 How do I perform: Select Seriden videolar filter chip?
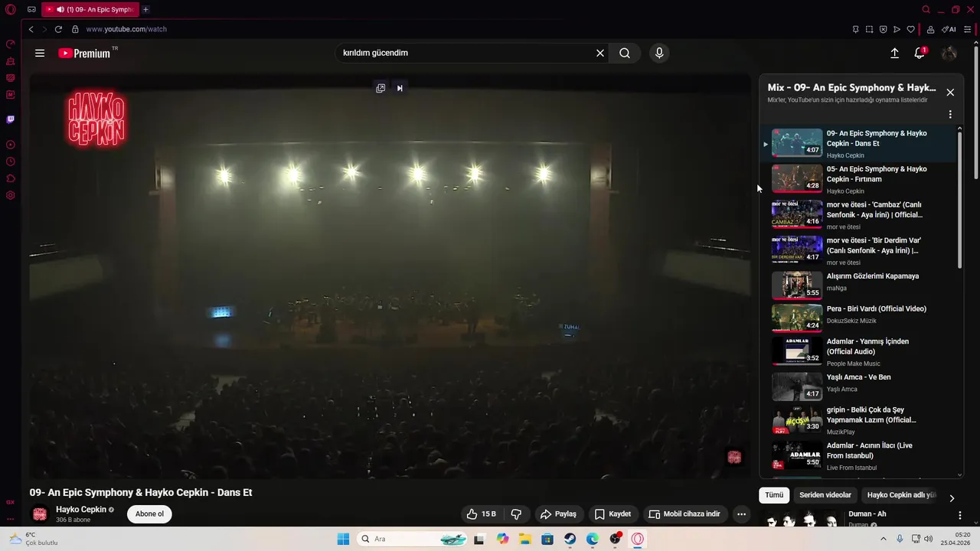pos(825,495)
